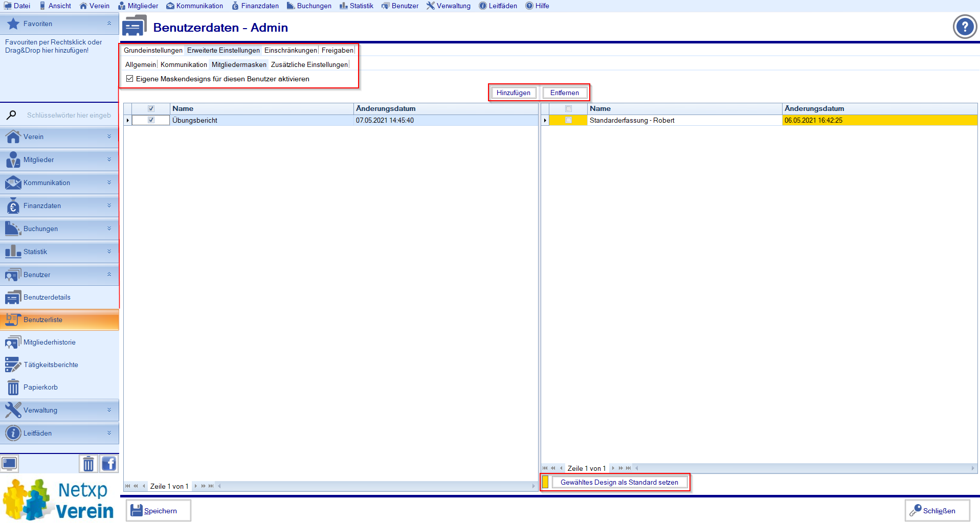Open Tätigkeitsberichte from the sidebar
Screen dimensions: 980x523
tap(51, 365)
